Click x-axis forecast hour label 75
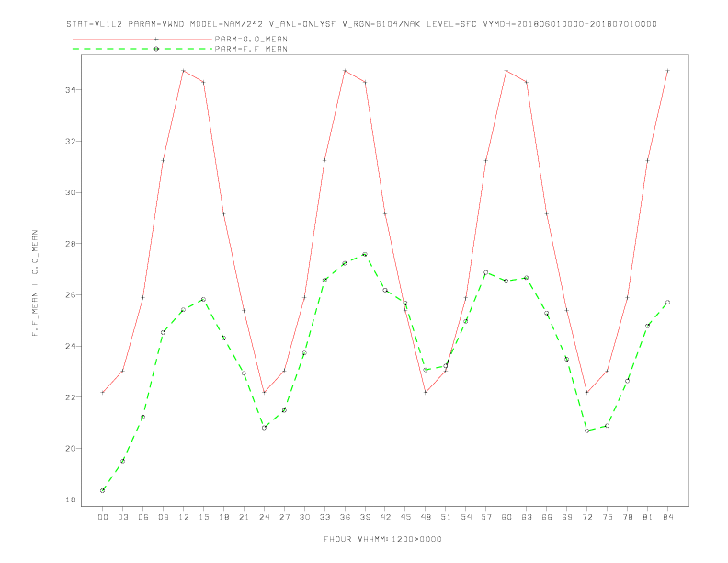728x563 pixels. (608, 517)
